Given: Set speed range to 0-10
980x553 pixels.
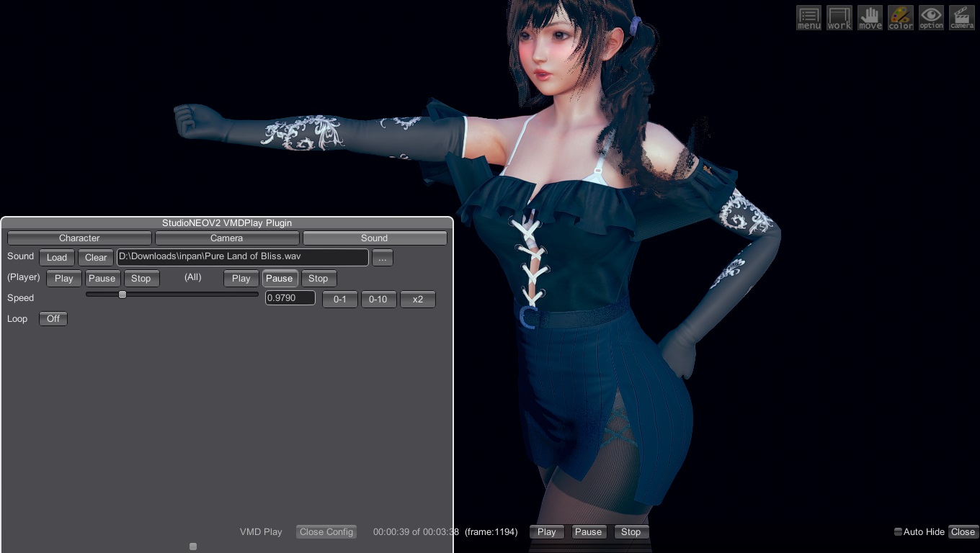Looking at the screenshot, I should [378, 299].
